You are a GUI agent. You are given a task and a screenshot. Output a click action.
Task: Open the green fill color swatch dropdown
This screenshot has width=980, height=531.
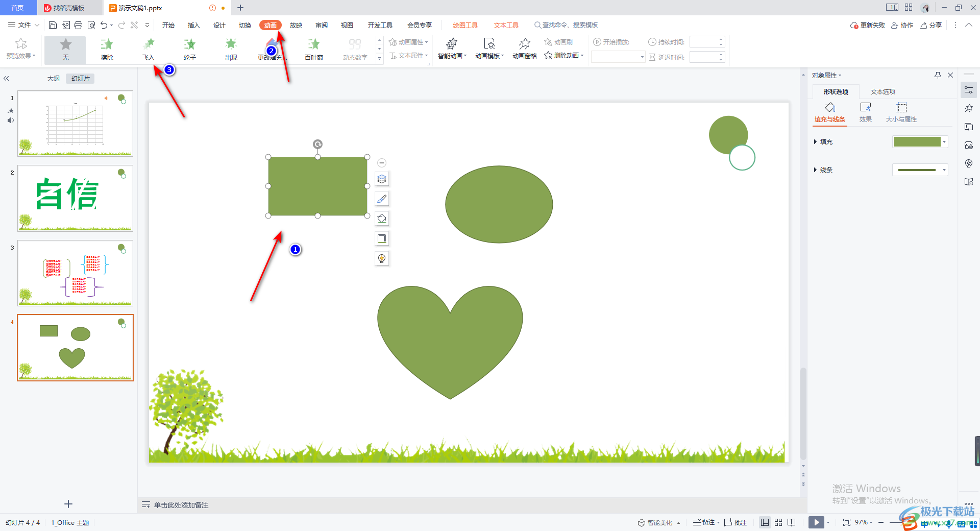[944, 142]
